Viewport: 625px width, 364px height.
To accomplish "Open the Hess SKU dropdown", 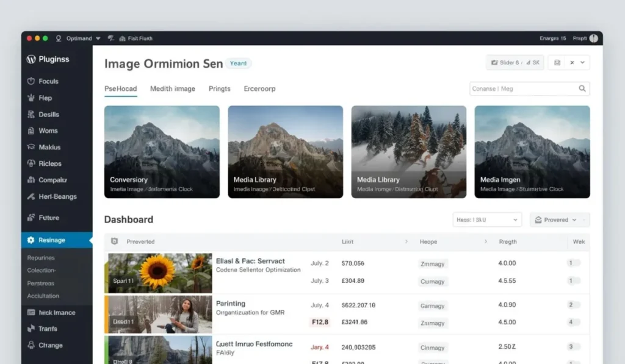I will [487, 220].
